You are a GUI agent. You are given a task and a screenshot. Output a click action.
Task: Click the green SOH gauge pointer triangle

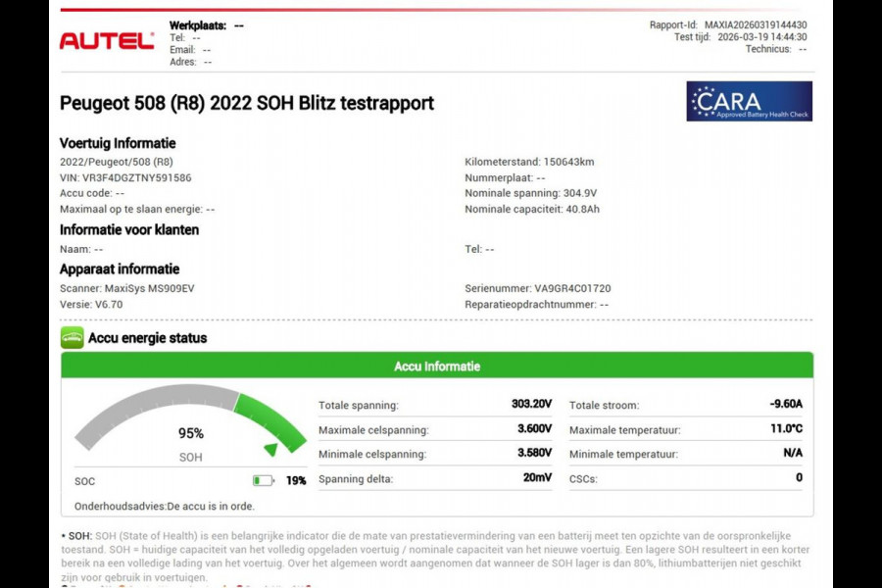coord(271,449)
